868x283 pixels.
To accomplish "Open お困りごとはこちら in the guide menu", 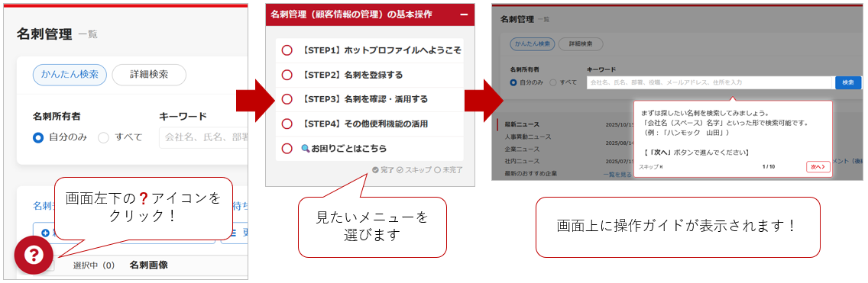I will pyautogui.click(x=370, y=149).
